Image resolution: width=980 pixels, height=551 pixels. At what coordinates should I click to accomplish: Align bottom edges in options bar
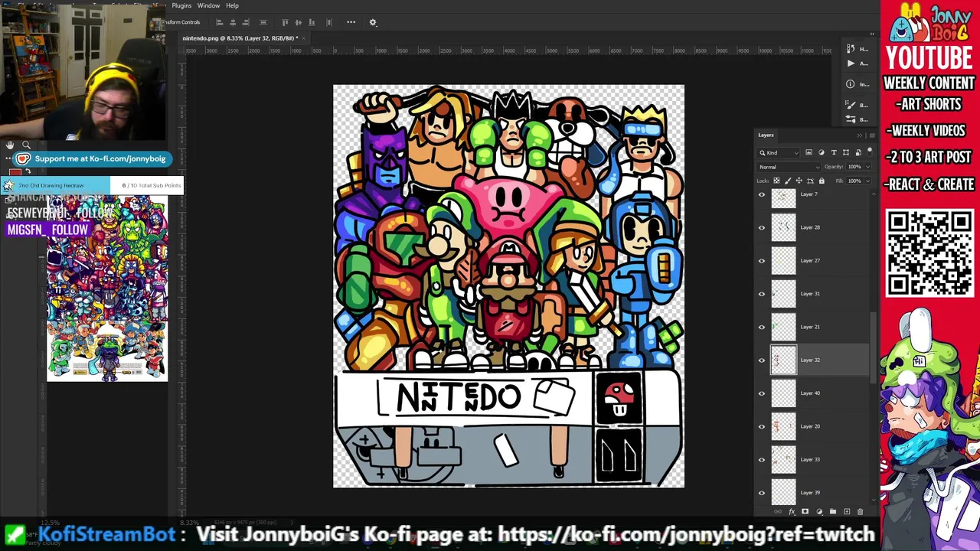click(312, 22)
